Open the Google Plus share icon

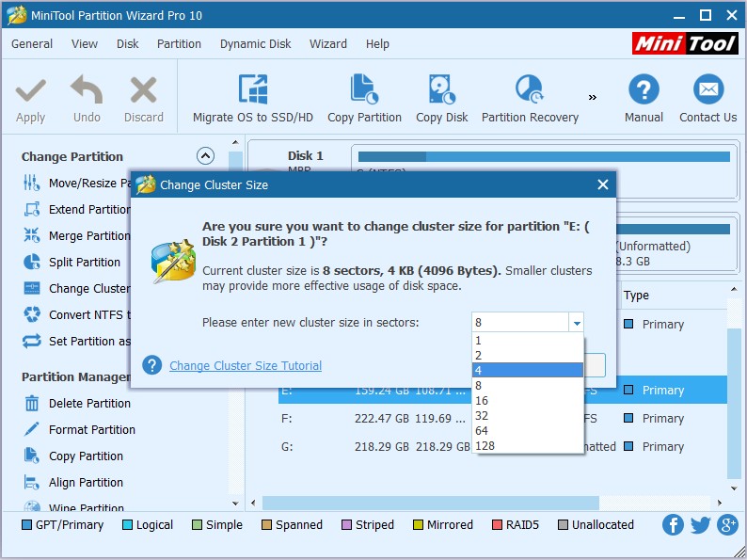[727, 525]
